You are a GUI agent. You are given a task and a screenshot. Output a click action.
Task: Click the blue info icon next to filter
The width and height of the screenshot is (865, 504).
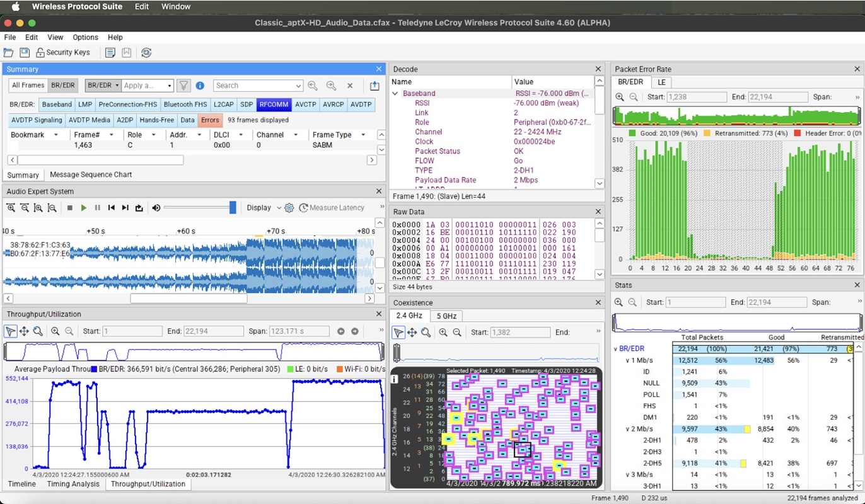[x=200, y=86]
